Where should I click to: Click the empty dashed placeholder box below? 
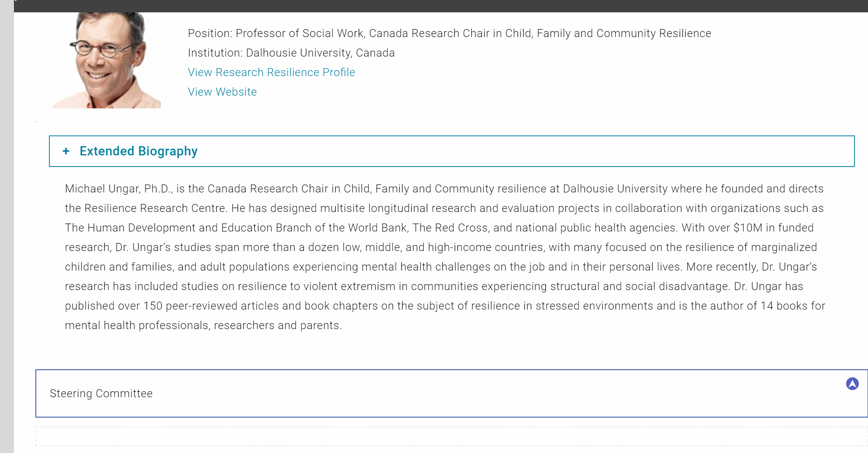pyautogui.click(x=452, y=436)
